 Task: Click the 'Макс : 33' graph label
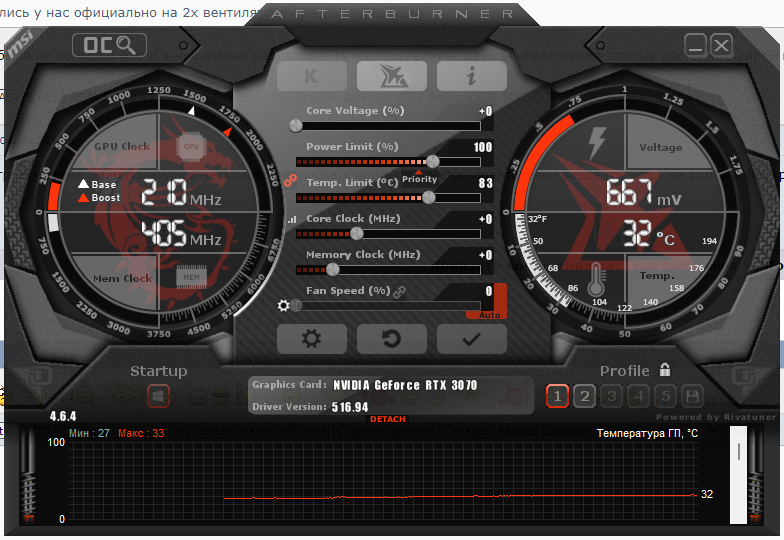pyautogui.click(x=141, y=433)
